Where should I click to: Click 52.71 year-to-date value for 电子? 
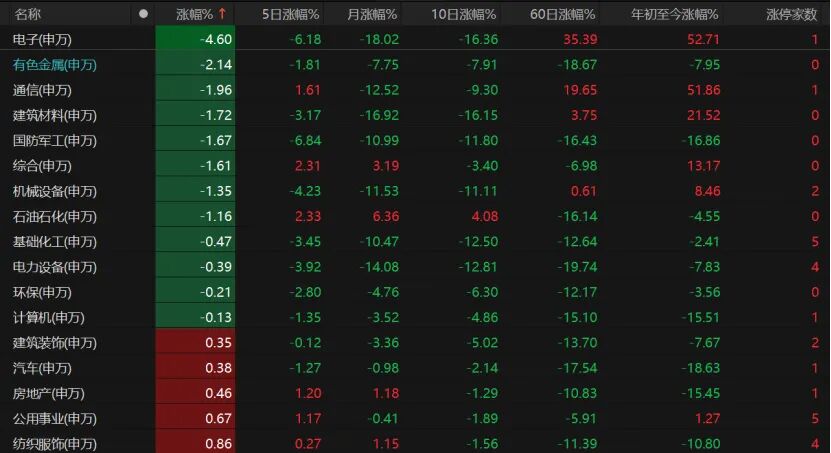coord(703,39)
